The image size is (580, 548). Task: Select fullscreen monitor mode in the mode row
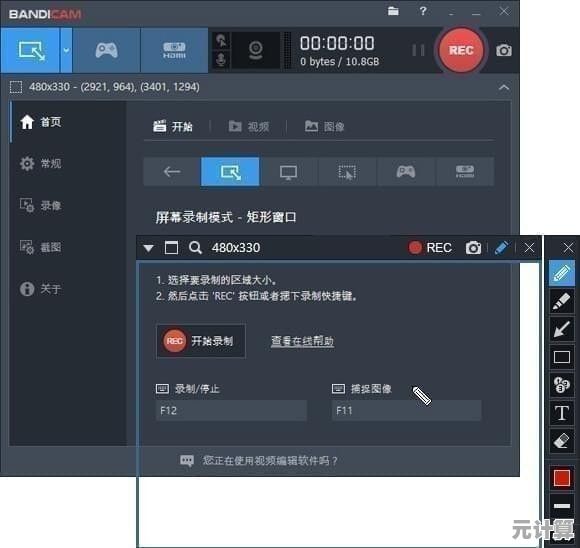tap(289, 172)
